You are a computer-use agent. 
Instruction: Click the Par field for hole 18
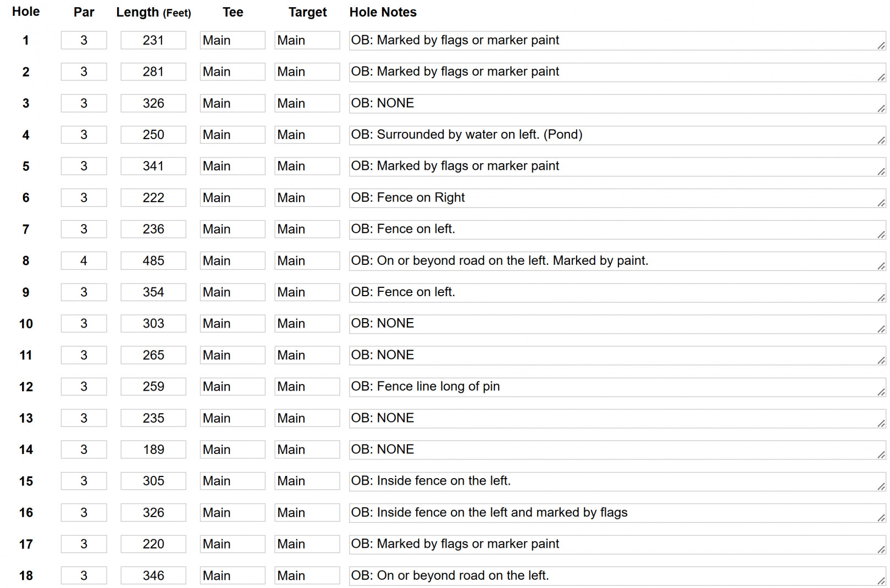click(x=84, y=575)
